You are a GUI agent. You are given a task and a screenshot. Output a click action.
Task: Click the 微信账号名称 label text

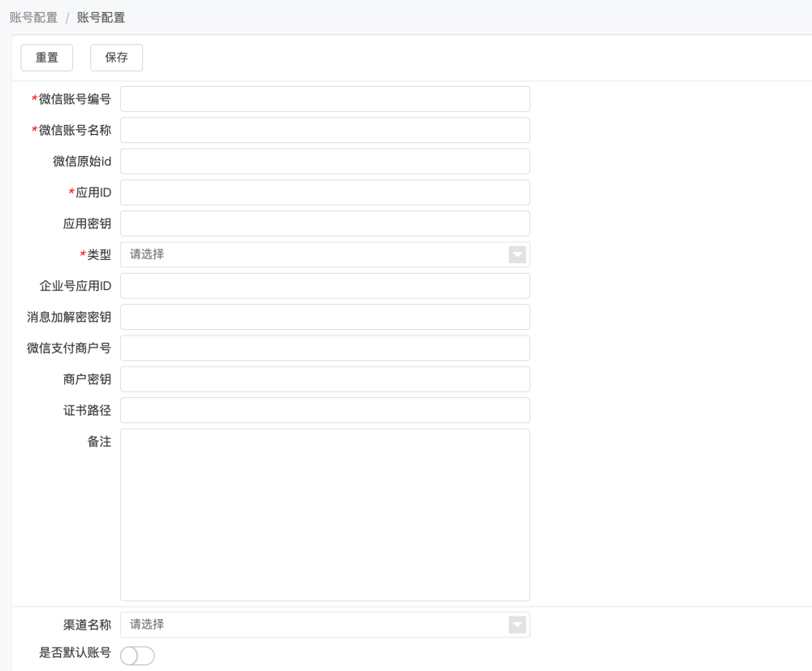[x=75, y=130]
